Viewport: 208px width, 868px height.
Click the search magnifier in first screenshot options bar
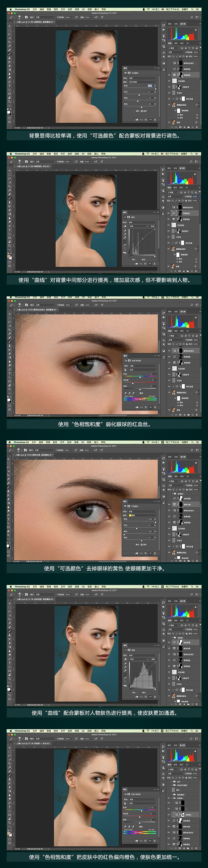pos(191,17)
